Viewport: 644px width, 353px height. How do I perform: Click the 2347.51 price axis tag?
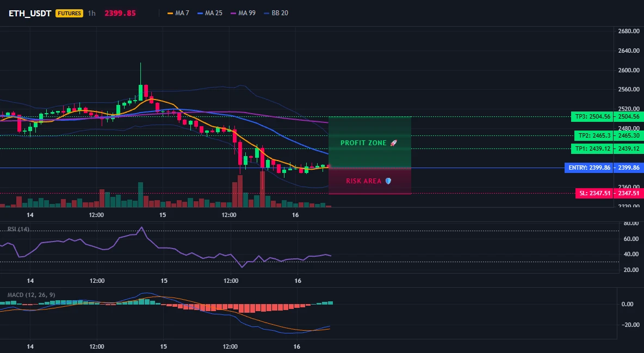[628, 193]
